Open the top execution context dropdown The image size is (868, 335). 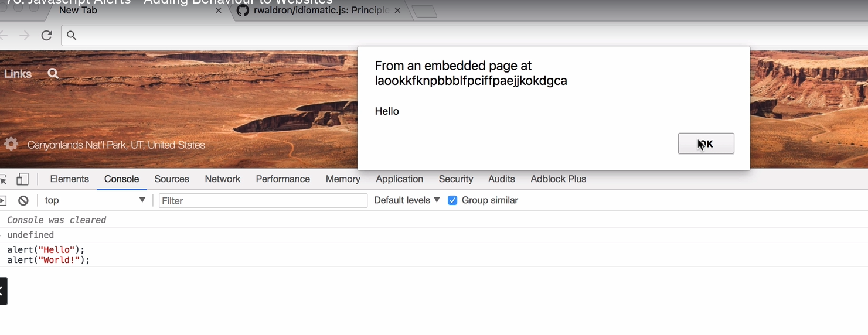(x=94, y=200)
